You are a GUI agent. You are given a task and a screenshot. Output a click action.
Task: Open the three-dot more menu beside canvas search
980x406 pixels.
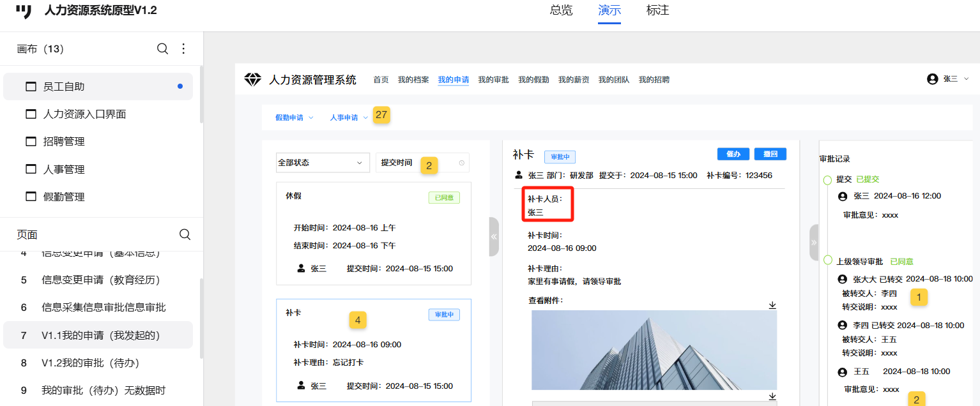[183, 49]
